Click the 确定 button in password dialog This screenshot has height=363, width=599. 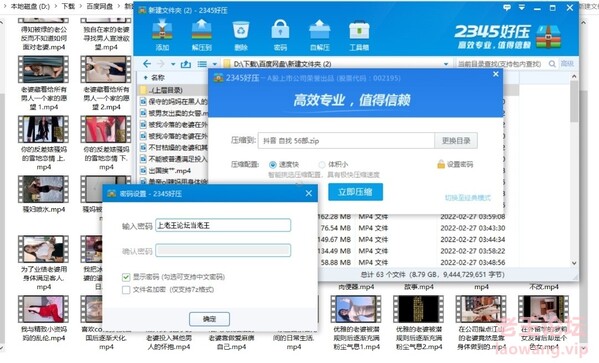click(209, 319)
